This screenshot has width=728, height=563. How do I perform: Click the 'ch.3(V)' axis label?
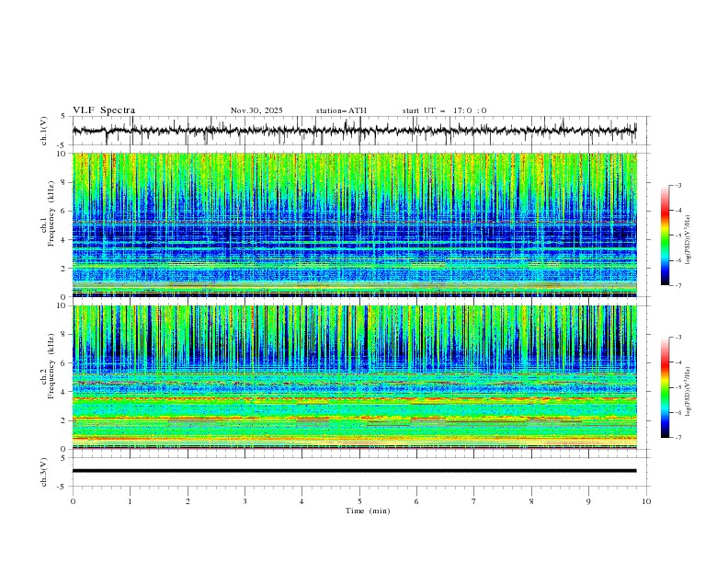pyautogui.click(x=44, y=472)
